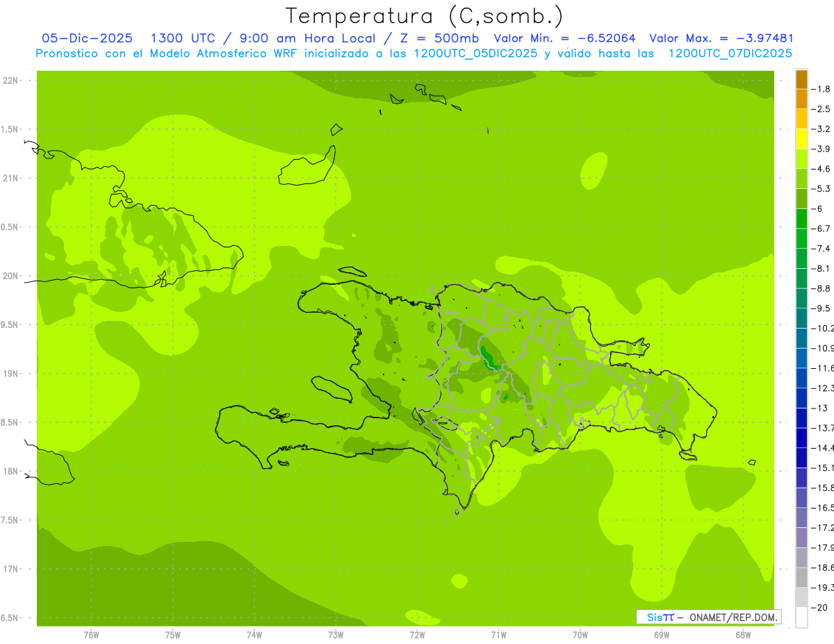Click the '71W' longitude label
The height and width of the screenshot is (644, 834).
pyautogui.click(x=498, y=635)
